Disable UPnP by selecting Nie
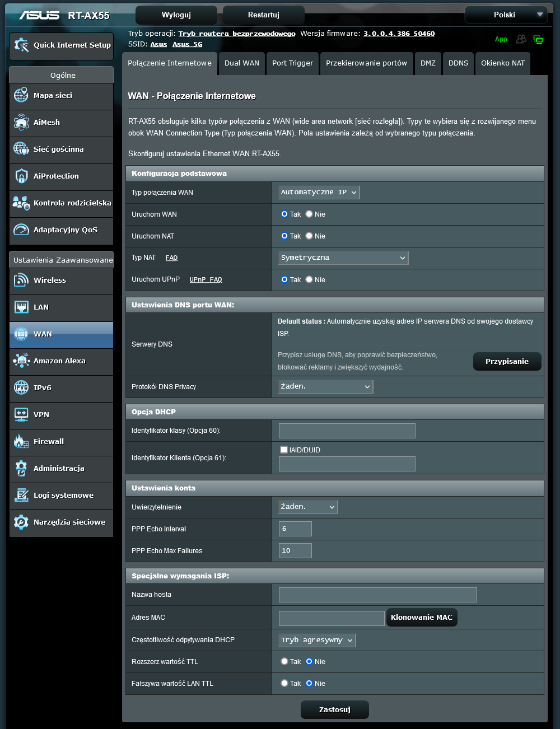Image resolution: width=560 pixels, height=729 pixels. click(309, 279)
